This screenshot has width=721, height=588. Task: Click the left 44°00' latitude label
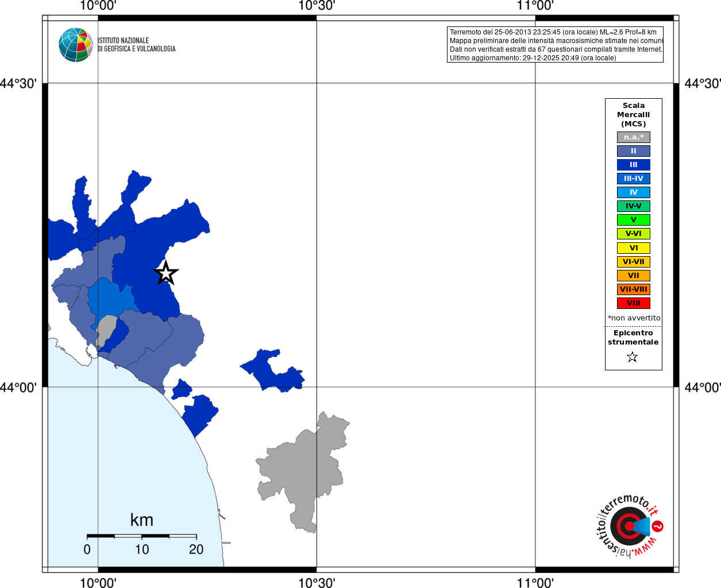click(x=18, y=388)
